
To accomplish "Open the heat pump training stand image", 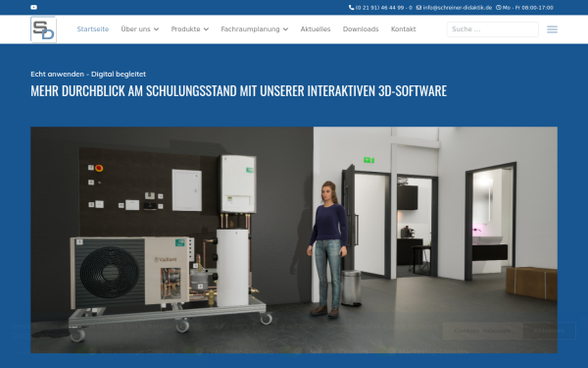I will pyautogui.click(x=294, y=240).
